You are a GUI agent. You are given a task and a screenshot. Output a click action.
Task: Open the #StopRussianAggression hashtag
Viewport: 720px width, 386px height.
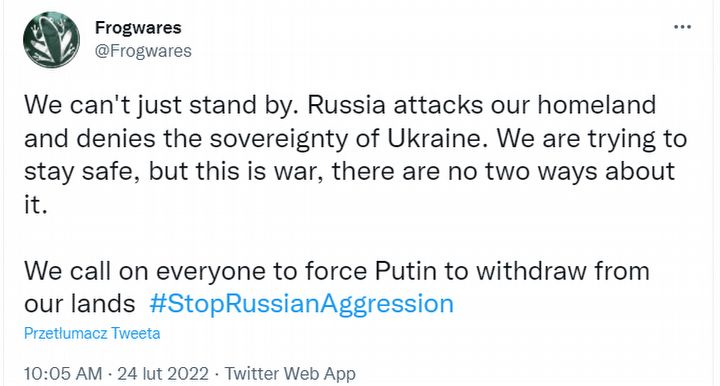coord(302,303)
